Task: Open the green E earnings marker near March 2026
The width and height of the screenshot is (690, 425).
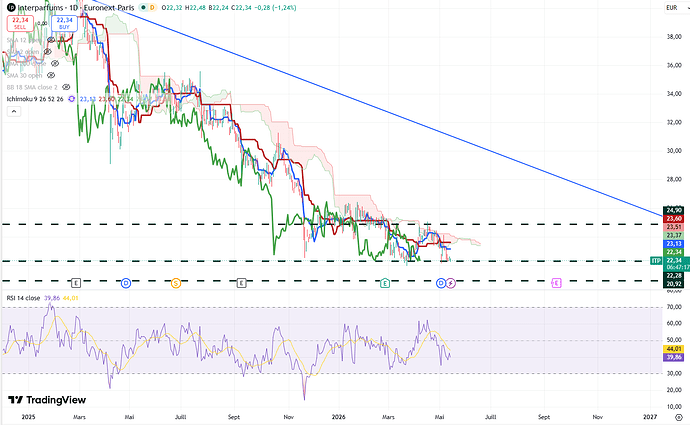Action: (385, 283)
